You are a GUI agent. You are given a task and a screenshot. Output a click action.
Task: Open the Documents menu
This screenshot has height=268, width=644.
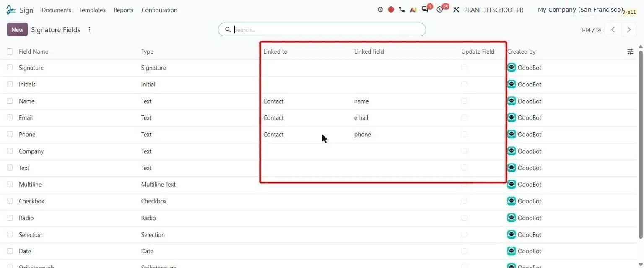[56, 10]
